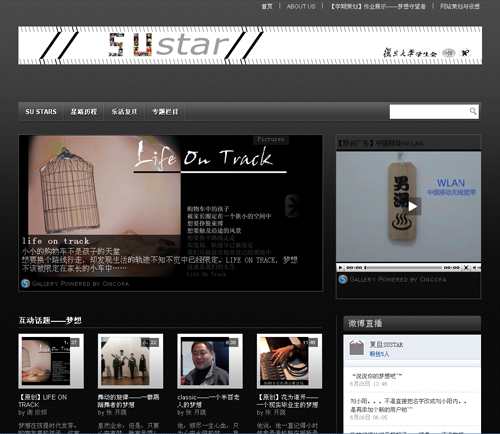Click the small play icon in video control bar
This screenshot has width=500, height=434.
(340, 268)
